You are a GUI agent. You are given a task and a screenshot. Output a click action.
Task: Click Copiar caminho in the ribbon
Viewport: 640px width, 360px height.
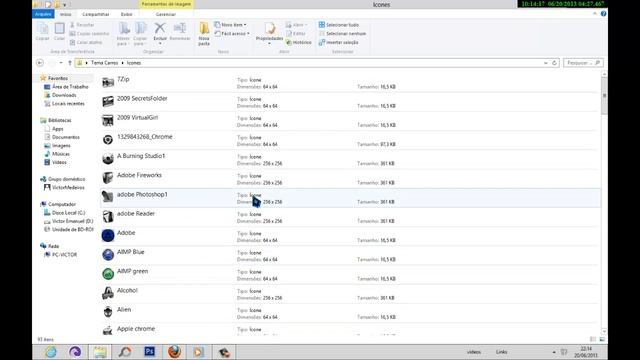point(89,33)
